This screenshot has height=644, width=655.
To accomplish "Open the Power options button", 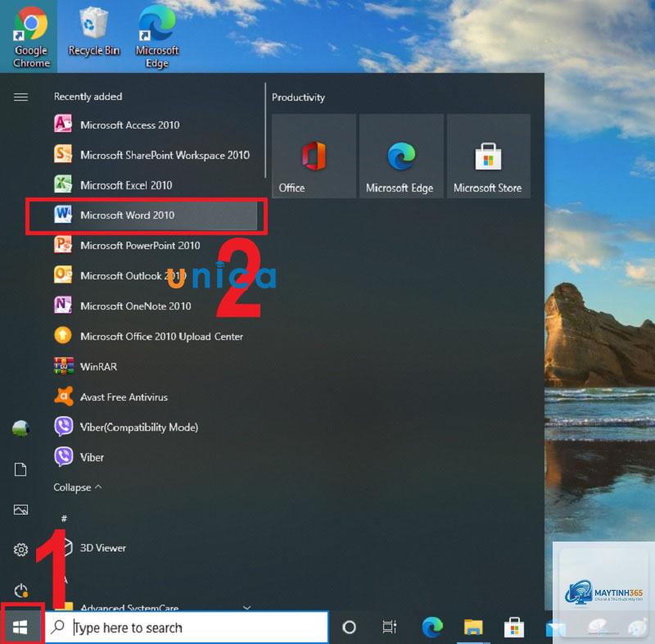I will [20, 590].
